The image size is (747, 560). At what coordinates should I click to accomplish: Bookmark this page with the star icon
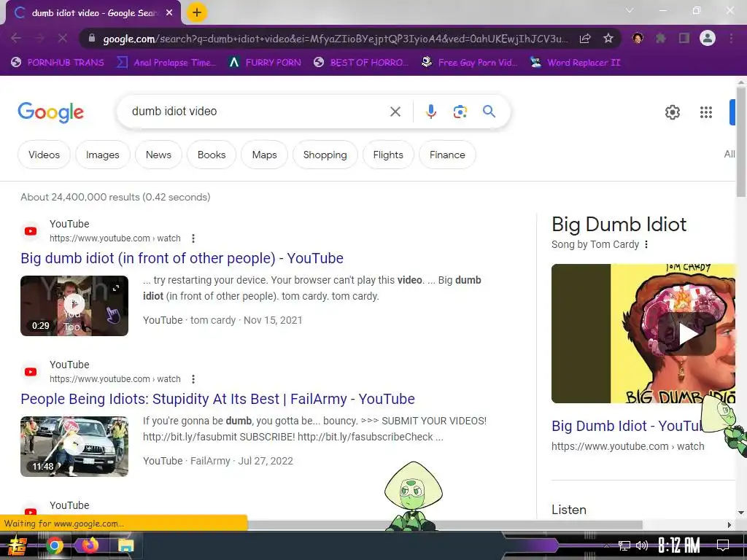click(x=608, y=38)
